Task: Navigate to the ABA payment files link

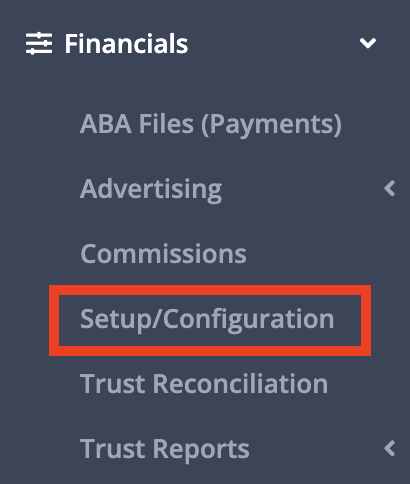Action: click(211, 124)
